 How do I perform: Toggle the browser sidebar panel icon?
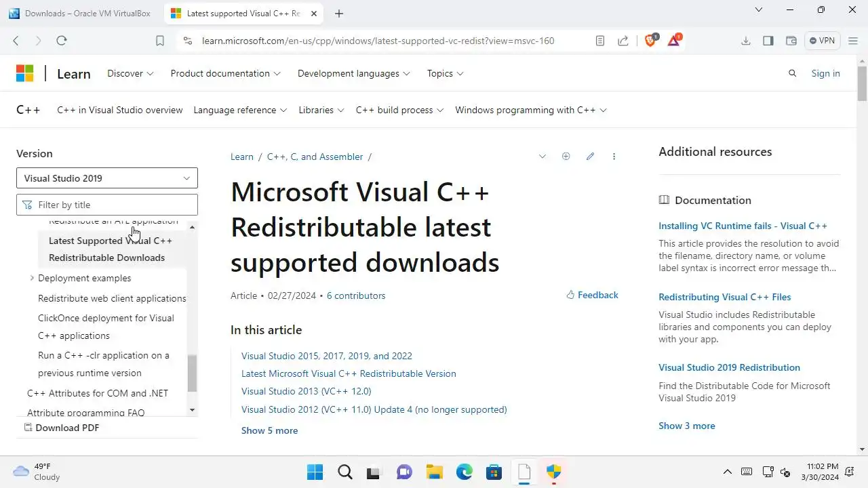(768, 41)
